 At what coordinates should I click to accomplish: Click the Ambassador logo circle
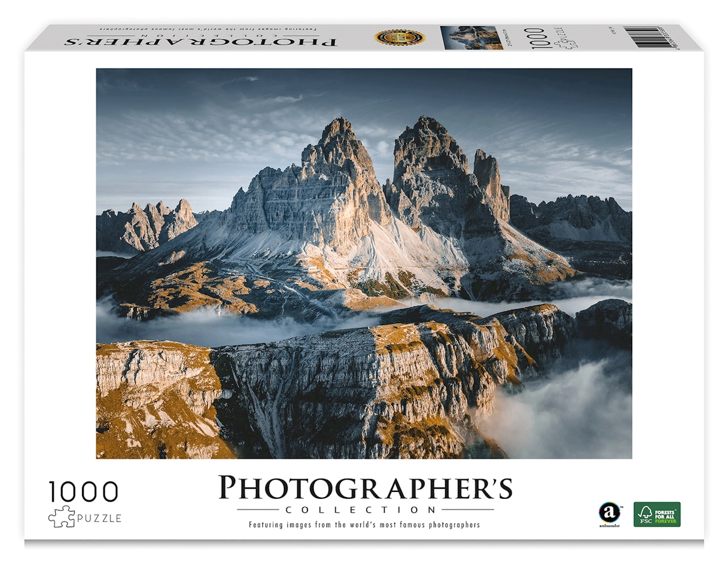point(609,512)
